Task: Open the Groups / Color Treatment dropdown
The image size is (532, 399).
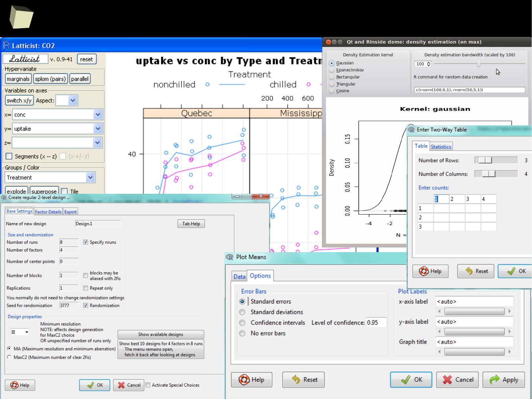Action: tap(50, 177)
